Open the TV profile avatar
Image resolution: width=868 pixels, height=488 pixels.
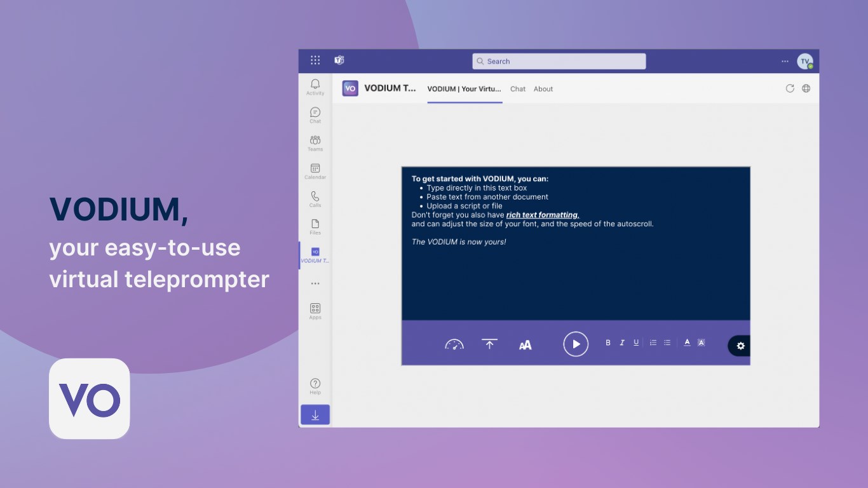pos(805,61)
